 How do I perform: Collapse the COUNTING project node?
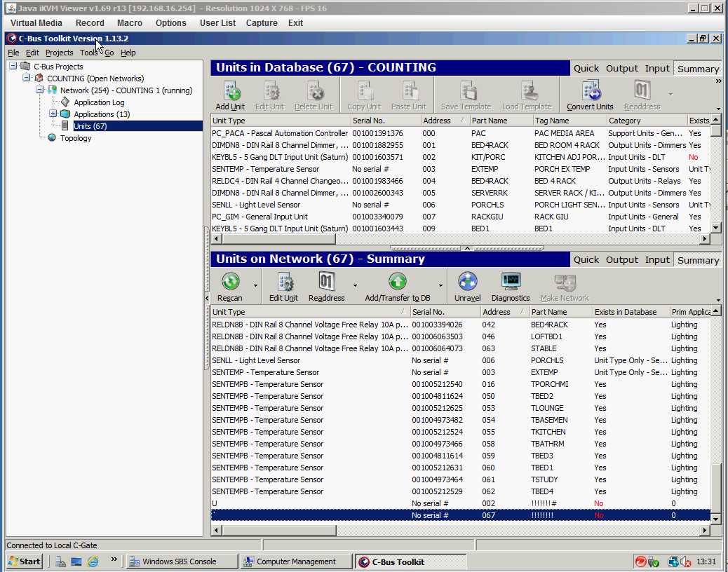pos(27,78)
